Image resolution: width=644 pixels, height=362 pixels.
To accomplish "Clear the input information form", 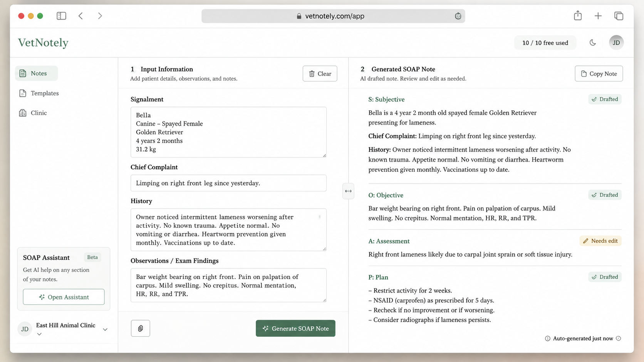I will [320, 73].
